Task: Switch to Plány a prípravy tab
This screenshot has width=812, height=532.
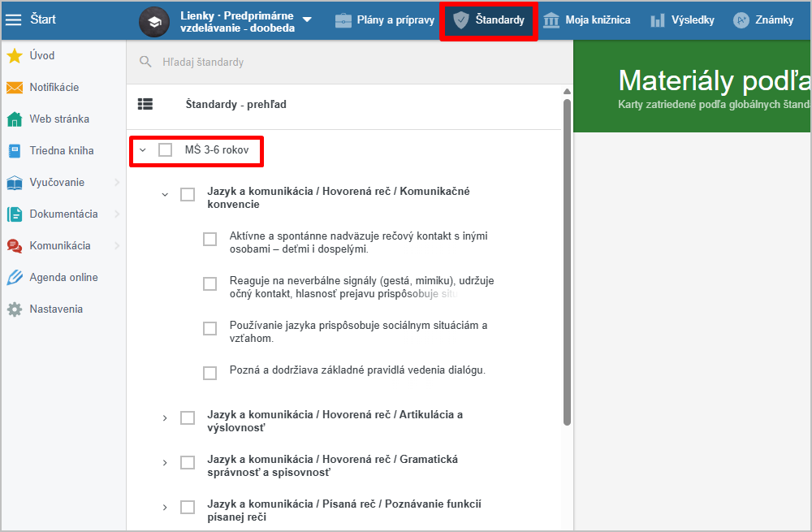Action: click(385, 19)
